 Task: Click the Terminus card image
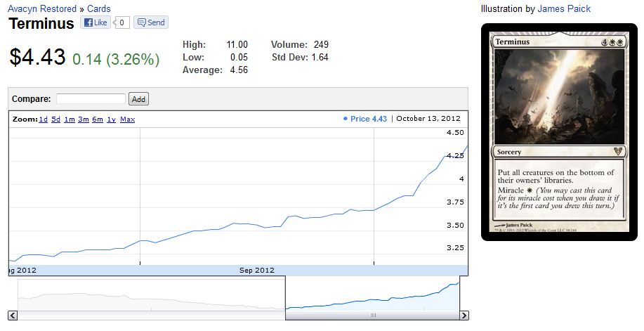pyautogui.click(x=559, y=132)
